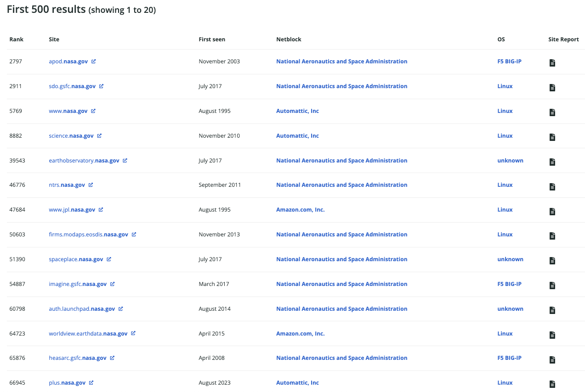Click external link icon beside firms.modaps.eosdis.nasa.gov
This screenshot has width=585, height=392.
point(134,235)
